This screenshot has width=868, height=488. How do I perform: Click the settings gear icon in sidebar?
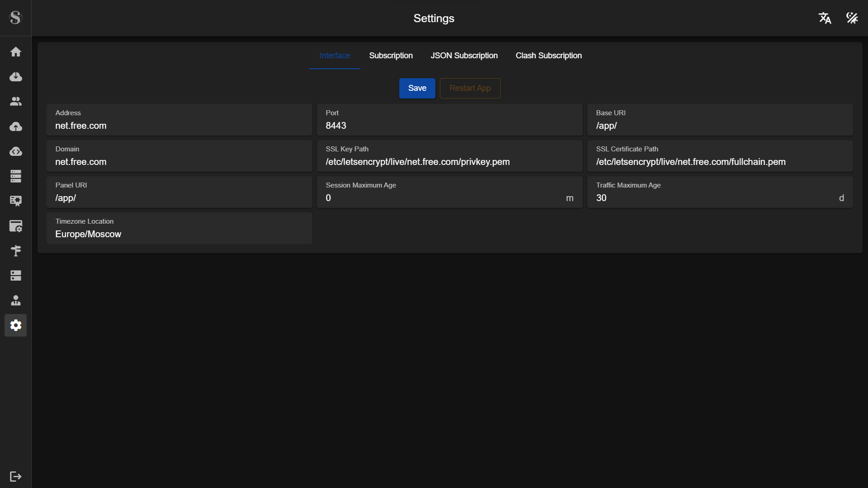[16, 325]
